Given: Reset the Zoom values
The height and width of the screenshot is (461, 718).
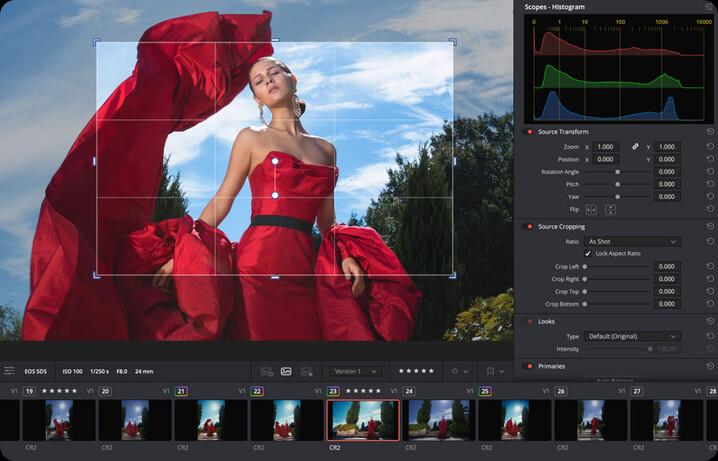Looking at the screenshot, I should 710,147.
